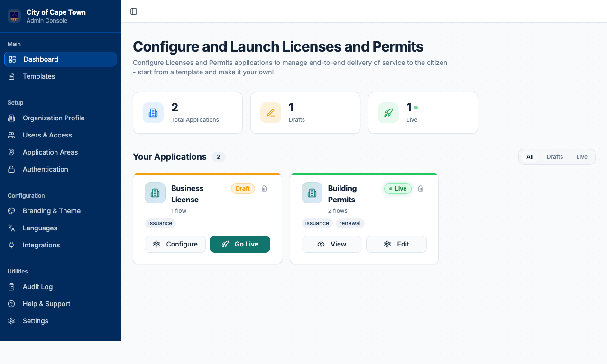Click the issuance tag on Business License
Viewport: 607px width, 364px height.
point(160,223)
